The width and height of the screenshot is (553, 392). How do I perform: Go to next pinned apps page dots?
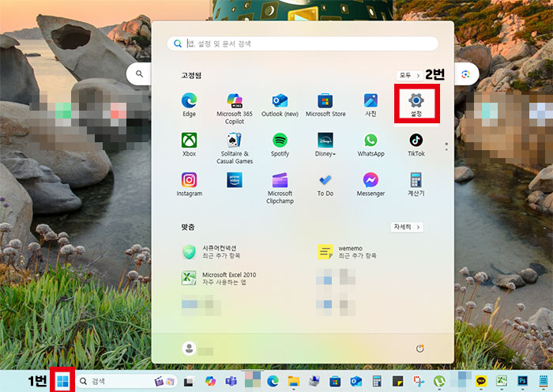click(x=446, y=146)
